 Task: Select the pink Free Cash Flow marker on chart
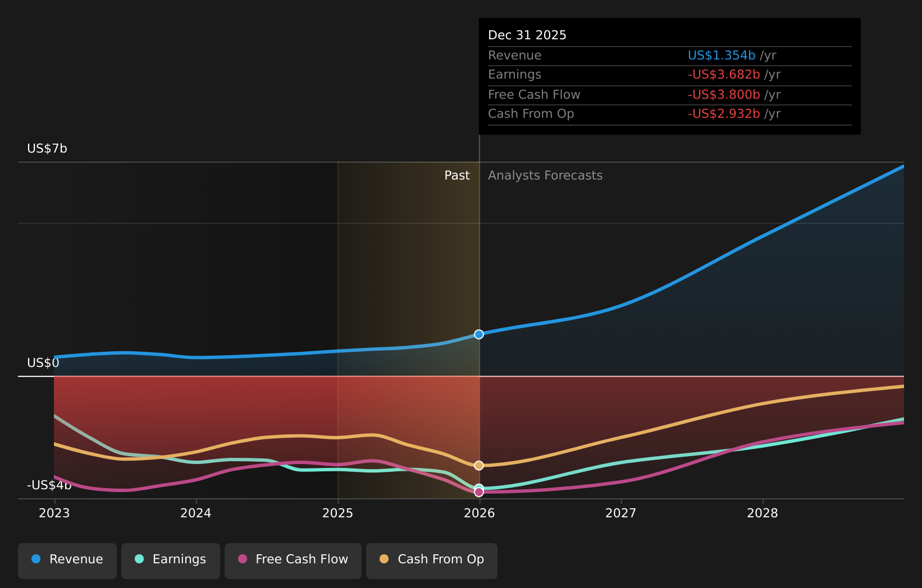click(x=478, y=492)
